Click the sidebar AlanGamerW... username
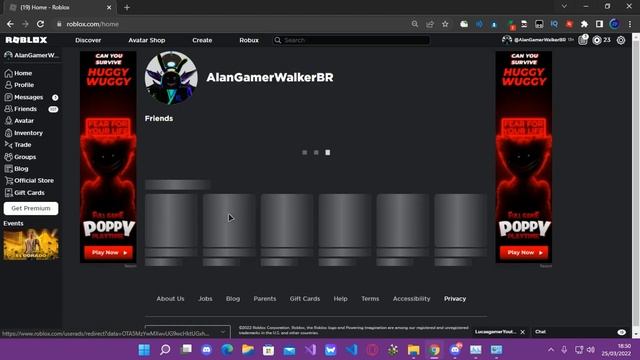Screen dimensions: 640x360 tap(36, 55)
